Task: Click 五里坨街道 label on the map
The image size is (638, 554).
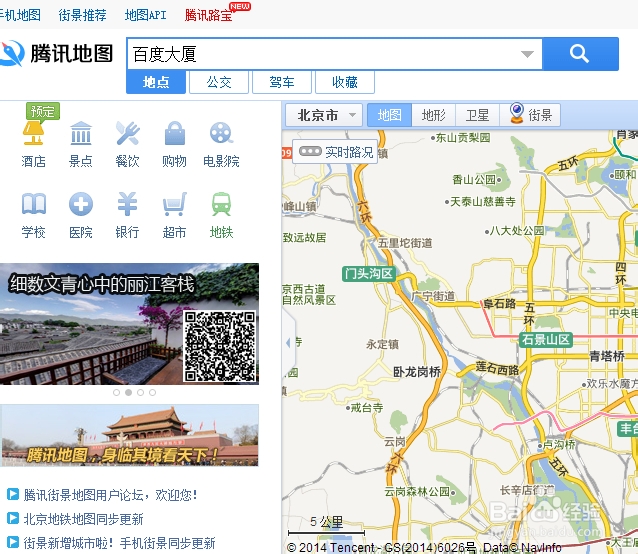Action: tap(405, 243)
